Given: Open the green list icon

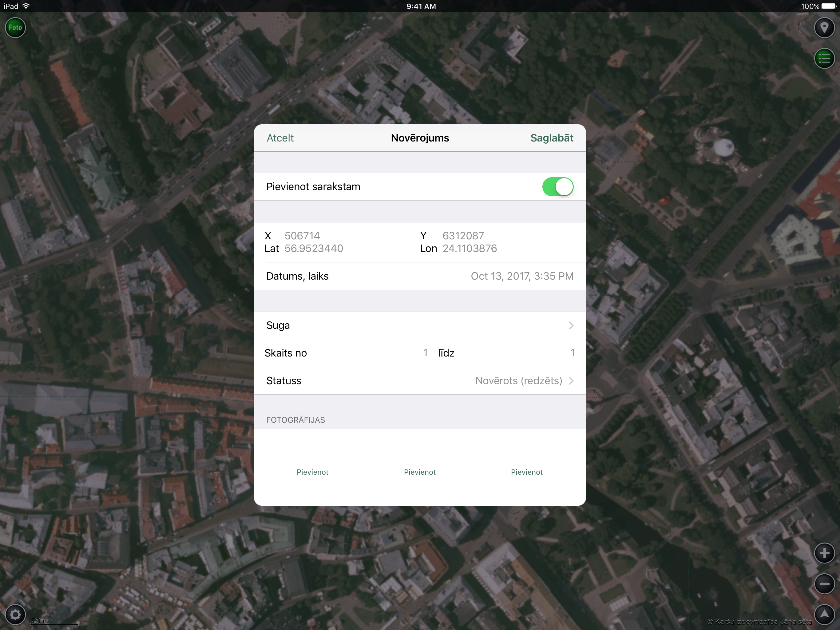Looking at the screenshot, I should click(824, 58).
